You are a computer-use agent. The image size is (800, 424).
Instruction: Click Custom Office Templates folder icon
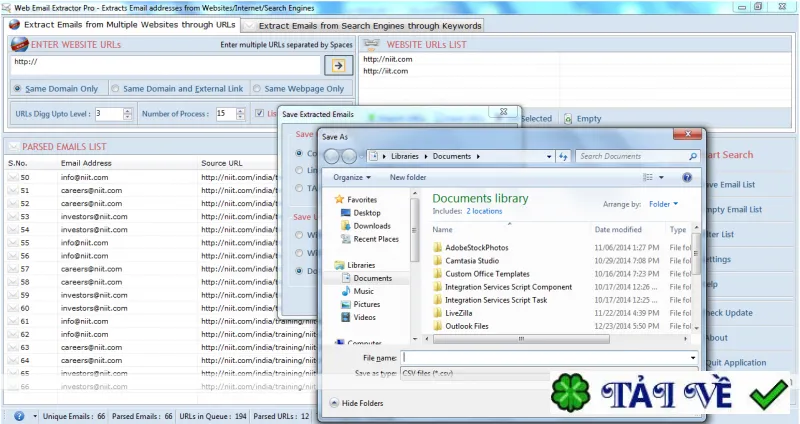click(437, 273)
